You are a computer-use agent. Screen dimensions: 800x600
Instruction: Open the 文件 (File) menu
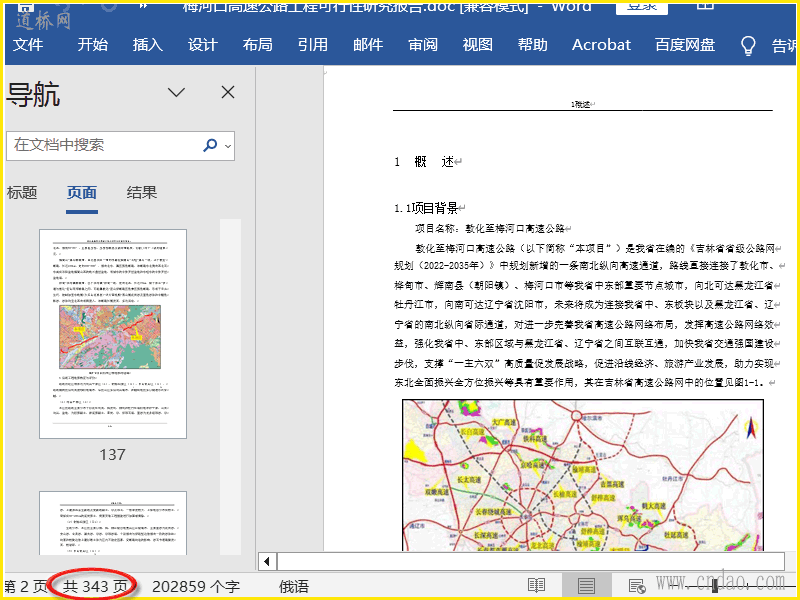[x=28, y=45]
